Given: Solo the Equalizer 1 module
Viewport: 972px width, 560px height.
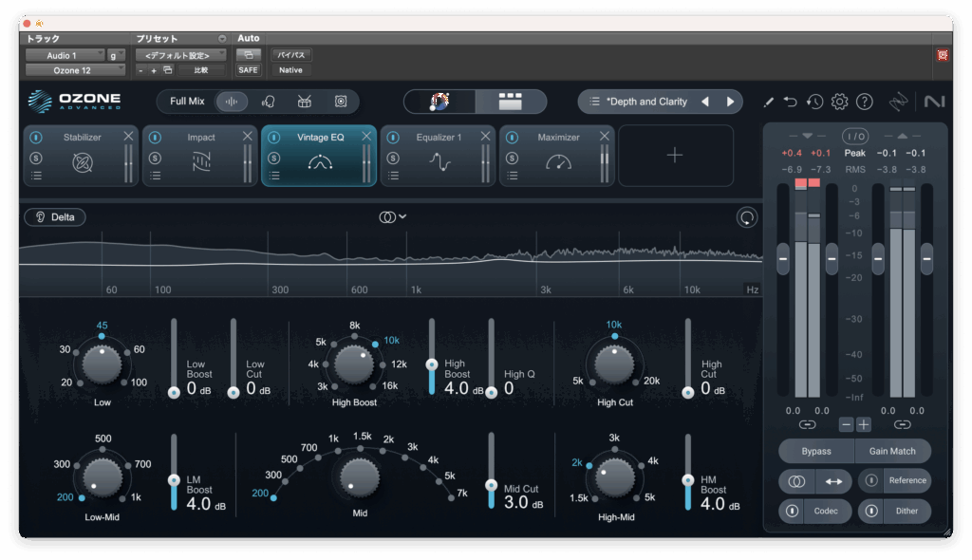Looking at the screenshot, I should 392,157.
